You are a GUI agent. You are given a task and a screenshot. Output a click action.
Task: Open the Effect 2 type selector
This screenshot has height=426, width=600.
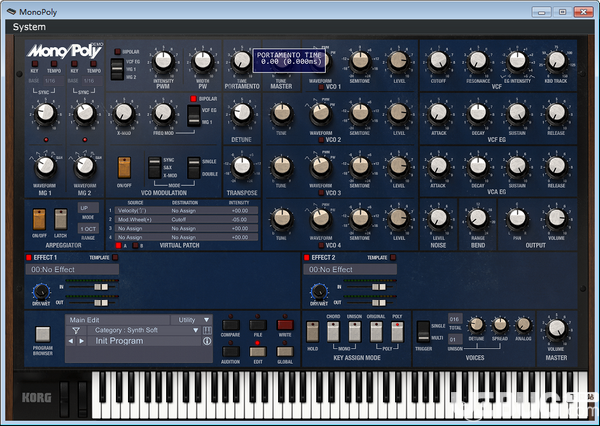coord(350,269)
